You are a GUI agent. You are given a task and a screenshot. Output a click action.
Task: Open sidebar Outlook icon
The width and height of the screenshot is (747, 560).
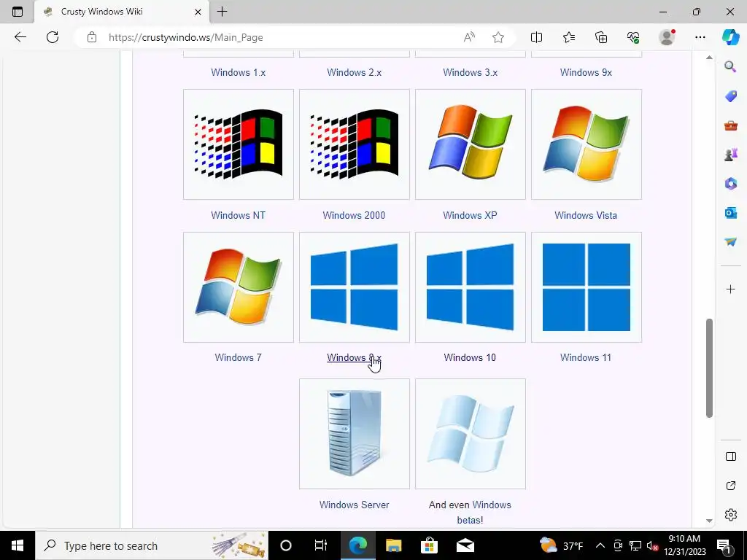tap(730, 212)
